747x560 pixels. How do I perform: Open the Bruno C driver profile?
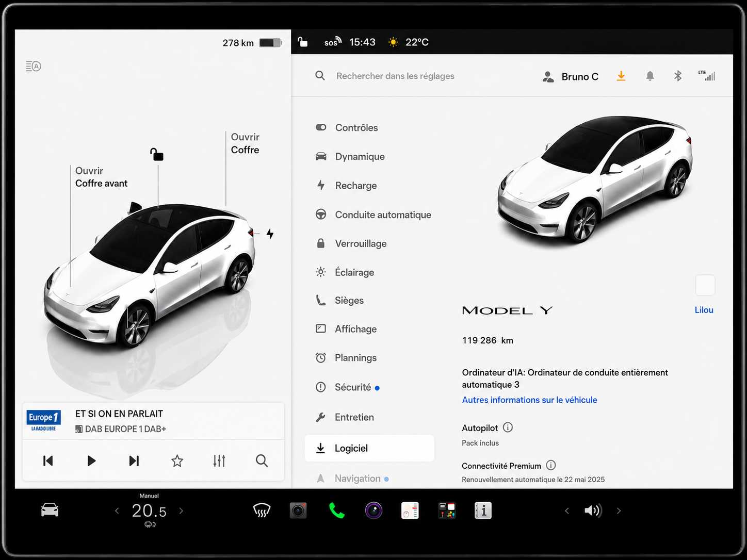click(570, 77)
